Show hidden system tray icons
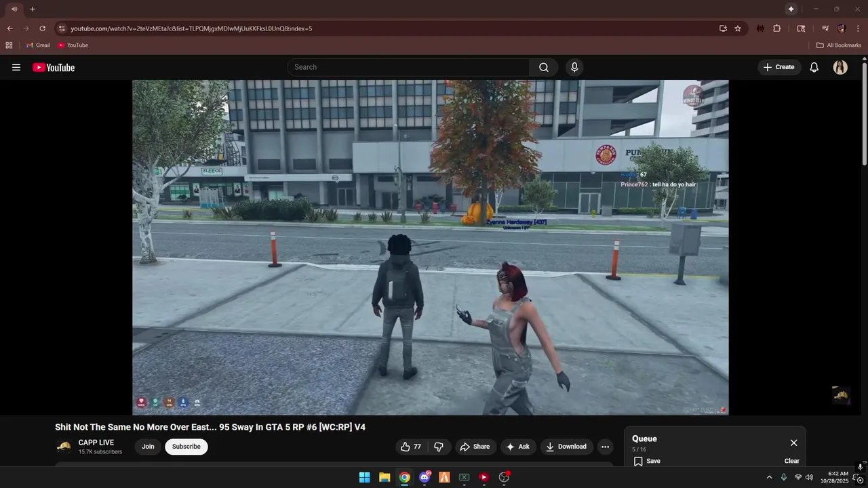868x488 pixels. coord(769,477)
